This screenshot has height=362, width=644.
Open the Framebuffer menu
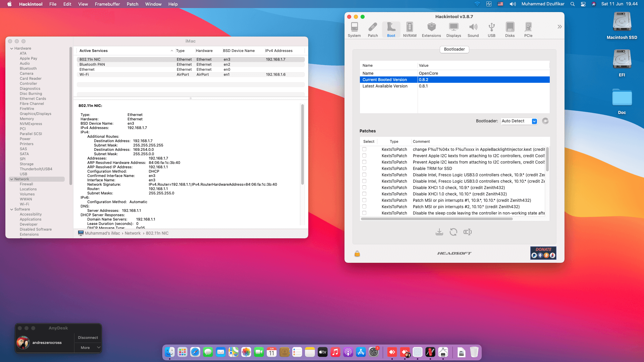[107, 4]
